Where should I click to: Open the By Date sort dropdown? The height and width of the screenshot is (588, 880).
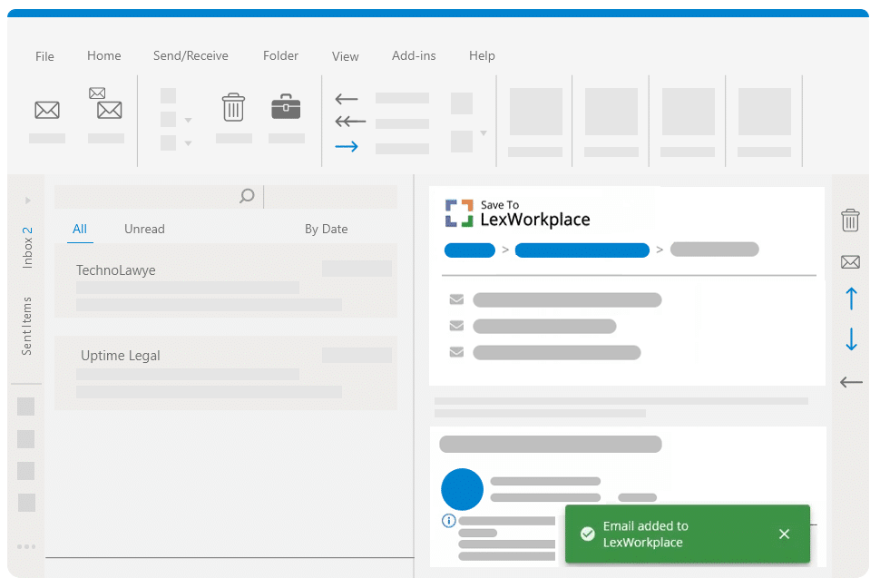click(326, 230)
